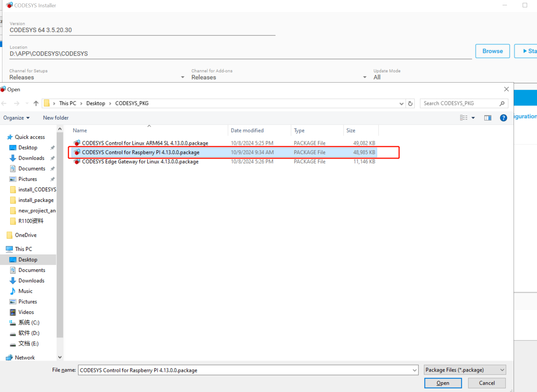Image resolution: width=537 pixels, height=392 pixels.
Task: Click the Edge Gateway package file icon
Action: pos(77,162)
